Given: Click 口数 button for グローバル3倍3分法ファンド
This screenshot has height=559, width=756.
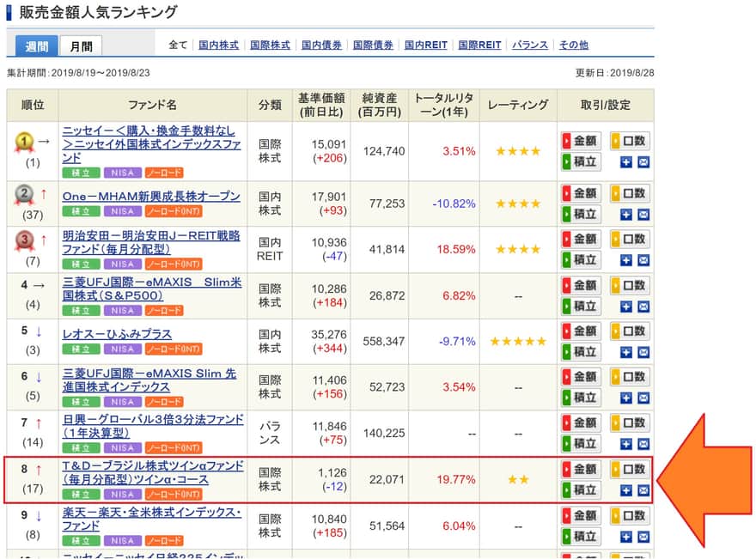Looking at the screenshot, I should click(630, 422).
